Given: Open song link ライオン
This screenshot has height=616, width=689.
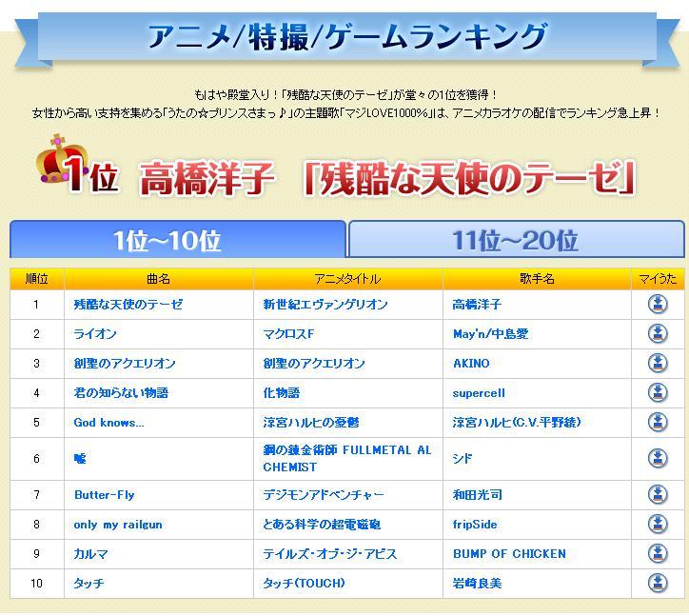Looking at the screenshot, I should coord(95,334).
